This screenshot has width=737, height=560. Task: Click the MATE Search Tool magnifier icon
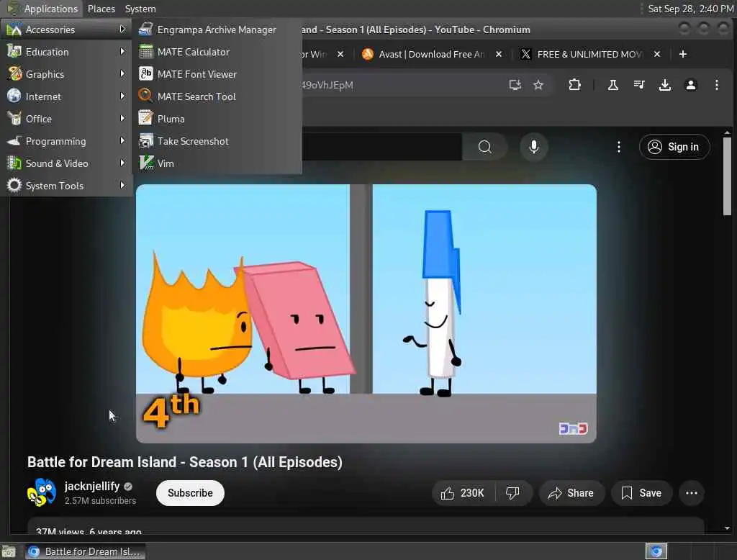pos(145,96)
